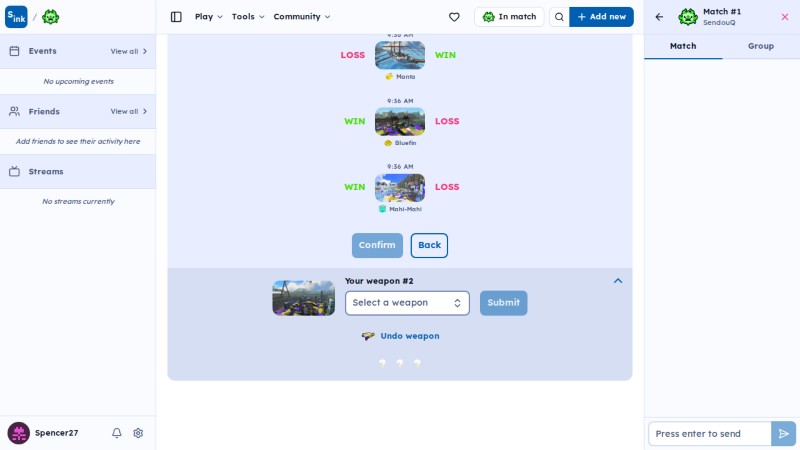Screen dimensions: 800x450
Task: Click LOSS label left of Manta
Action: [353, 55]
